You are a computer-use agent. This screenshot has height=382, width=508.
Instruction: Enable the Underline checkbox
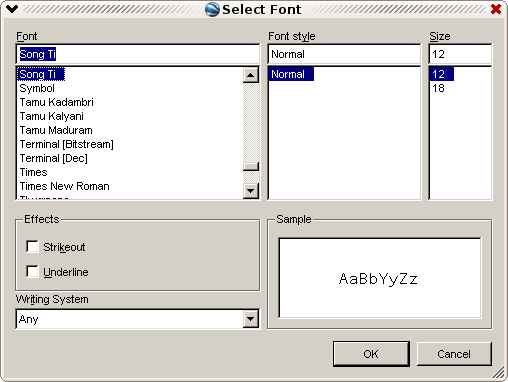(32, 272)
